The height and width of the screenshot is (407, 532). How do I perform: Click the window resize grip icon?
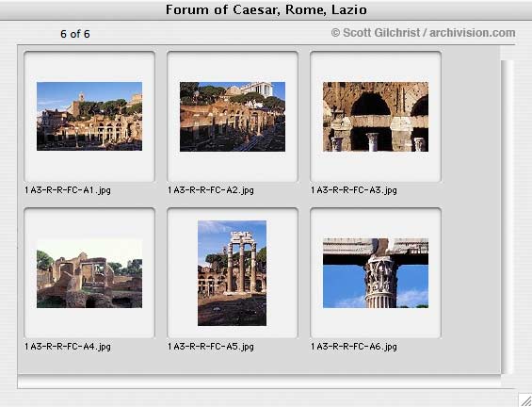click(525, 399)
